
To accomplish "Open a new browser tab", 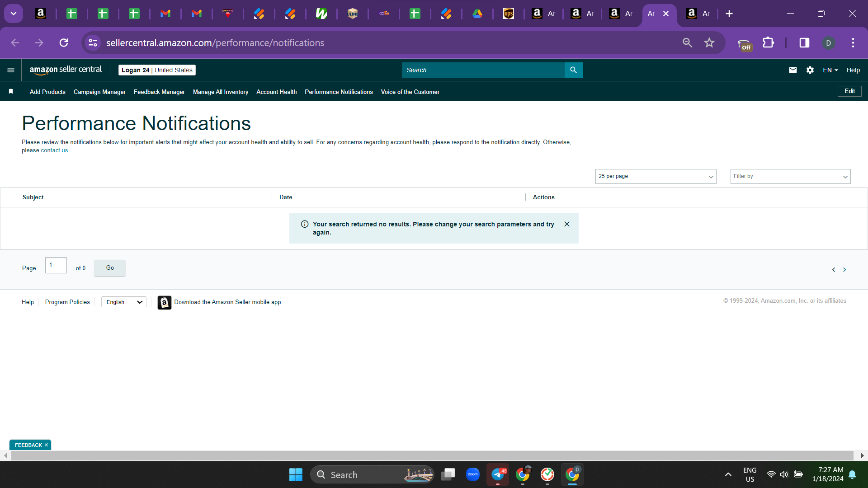I will pyautogui.click(x=729, y=14).
